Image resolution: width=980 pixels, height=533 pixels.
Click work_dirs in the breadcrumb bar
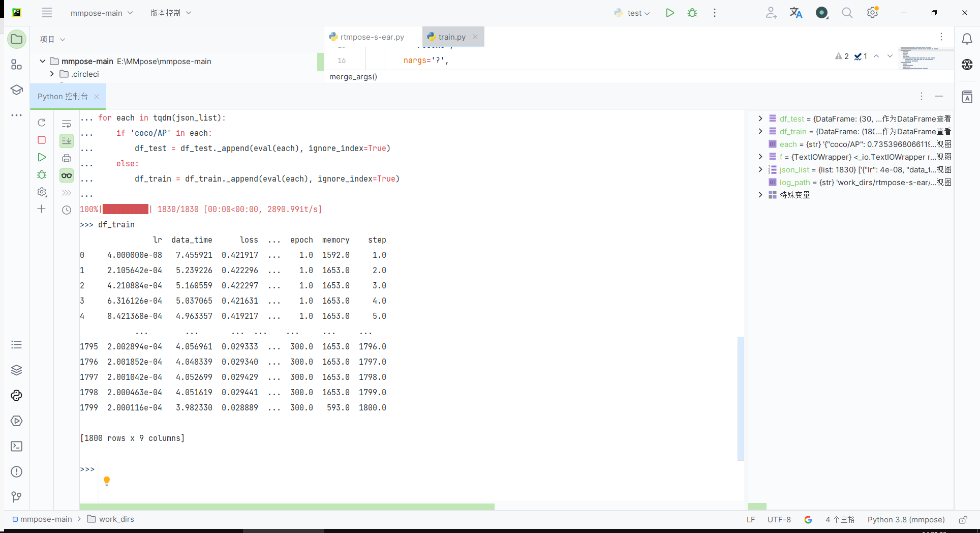(x=116, y=519)
